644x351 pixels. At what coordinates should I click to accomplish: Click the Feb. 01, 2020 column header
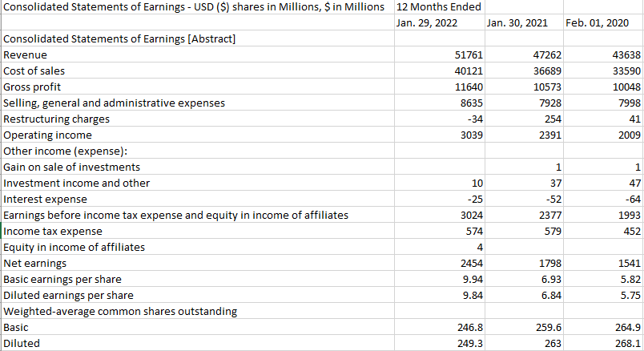point(598,23)
